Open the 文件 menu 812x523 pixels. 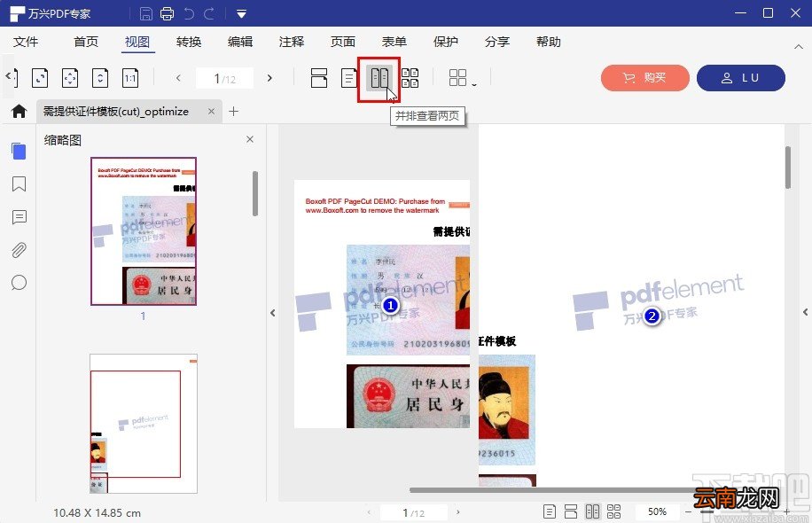(26, 42)
